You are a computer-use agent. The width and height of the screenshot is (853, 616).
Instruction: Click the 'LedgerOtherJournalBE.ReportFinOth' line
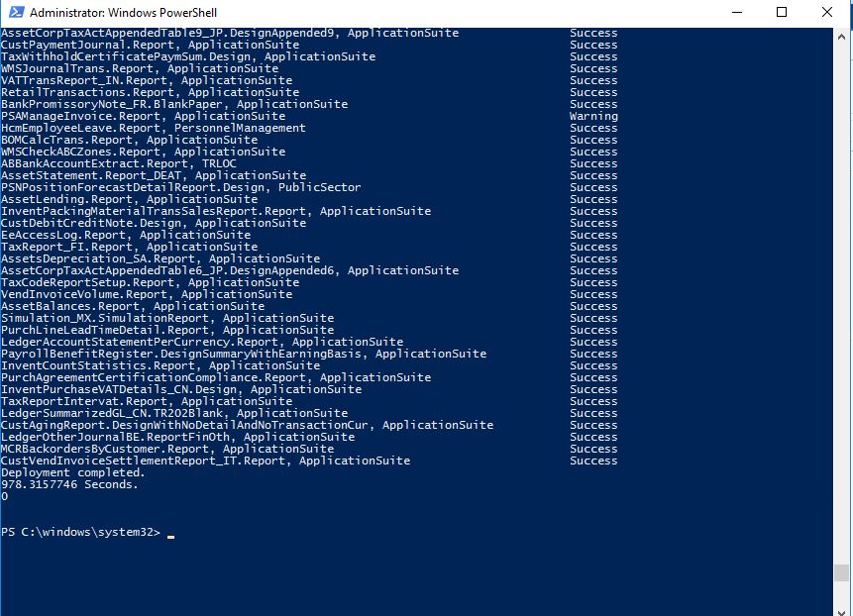pyautogui.click(x=178, y=437)
